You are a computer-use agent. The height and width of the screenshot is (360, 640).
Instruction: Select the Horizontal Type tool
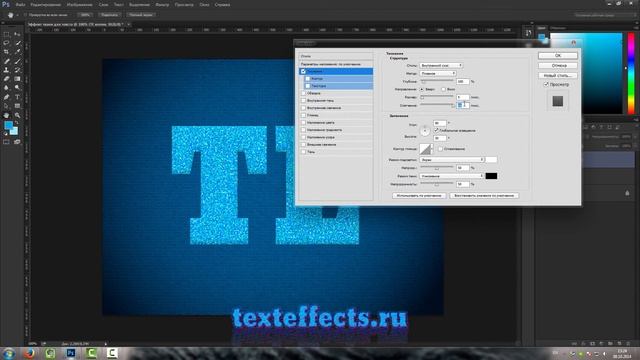[x=17, y=97]
